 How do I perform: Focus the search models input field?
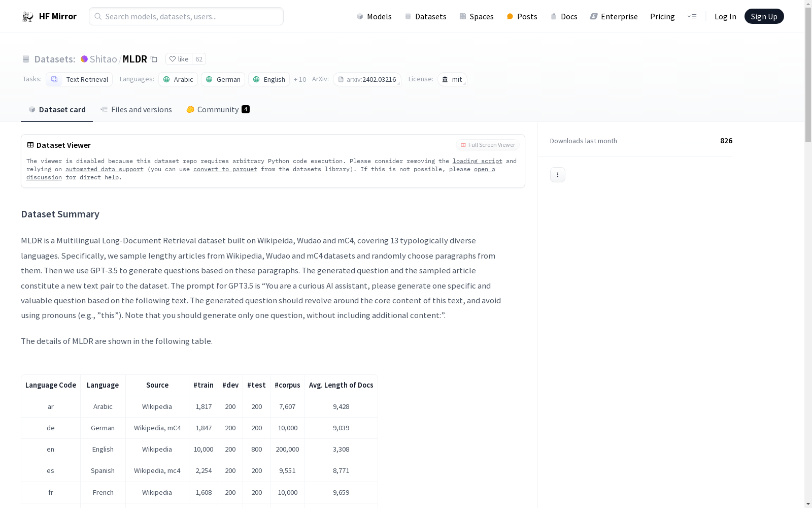click(x=186, y=16)
